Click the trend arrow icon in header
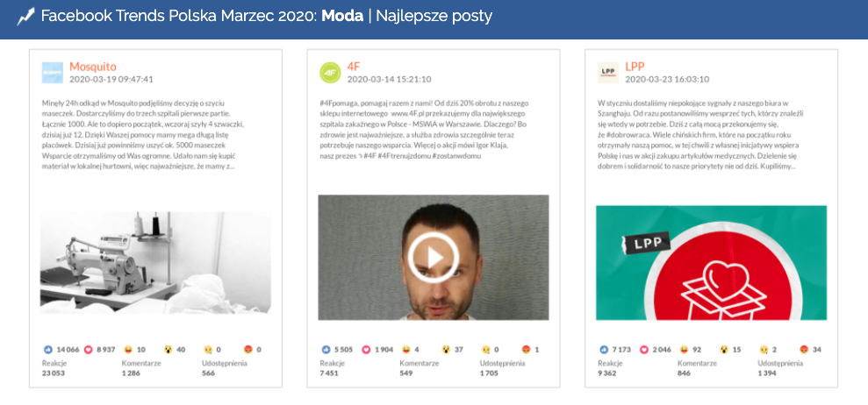Image resolution: width=868 pixels, height=405 pixels. pos(25,16)
